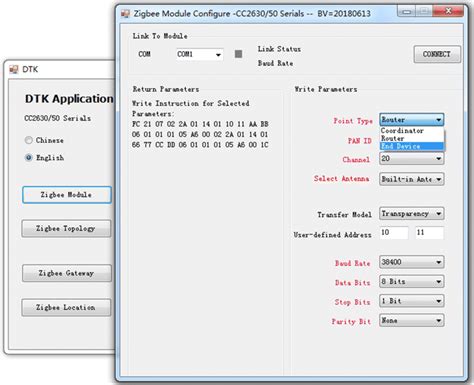Open Zigbee Location in DTK window
The height and width of the screenshot is (385, 474).
[66, 307]
